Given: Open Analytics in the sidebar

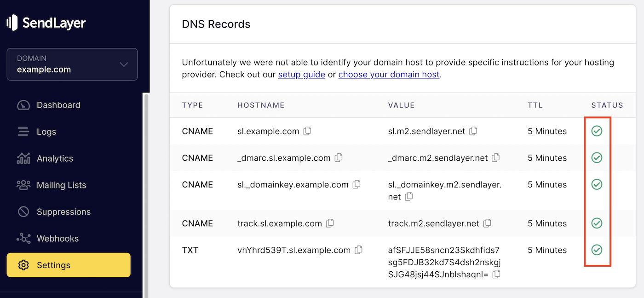Looking at the screenshot, I should [55, 158].
